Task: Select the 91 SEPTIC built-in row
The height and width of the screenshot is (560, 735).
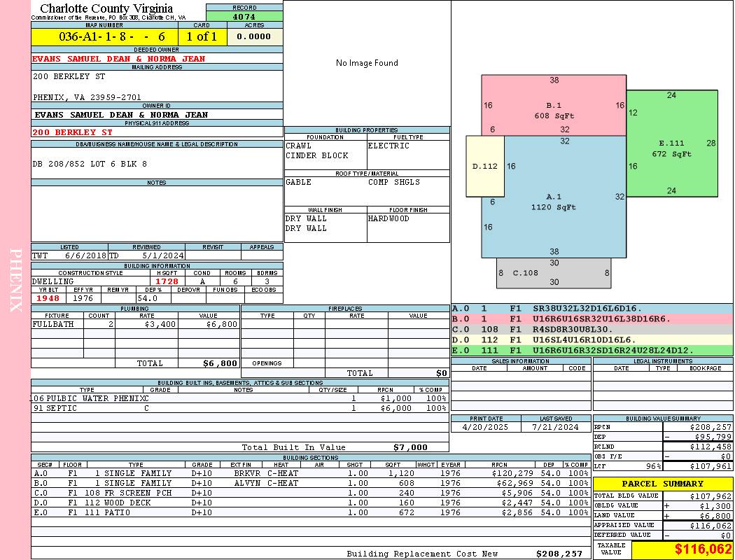Action: [238, 408]
